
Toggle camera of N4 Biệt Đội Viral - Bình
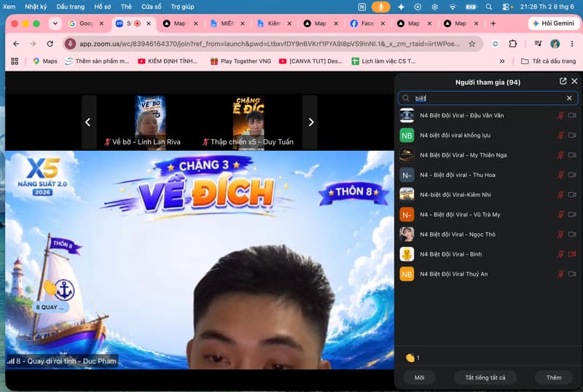point(572,254)
